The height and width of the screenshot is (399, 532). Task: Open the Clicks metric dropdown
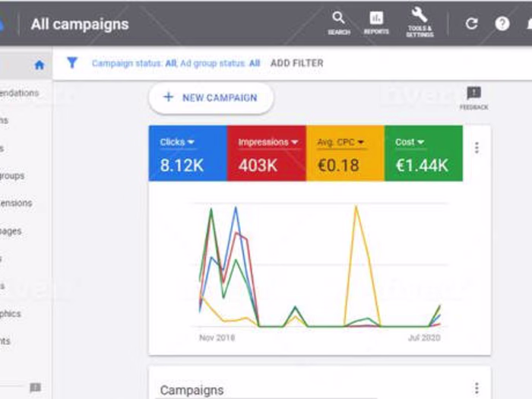click(177, 142)
